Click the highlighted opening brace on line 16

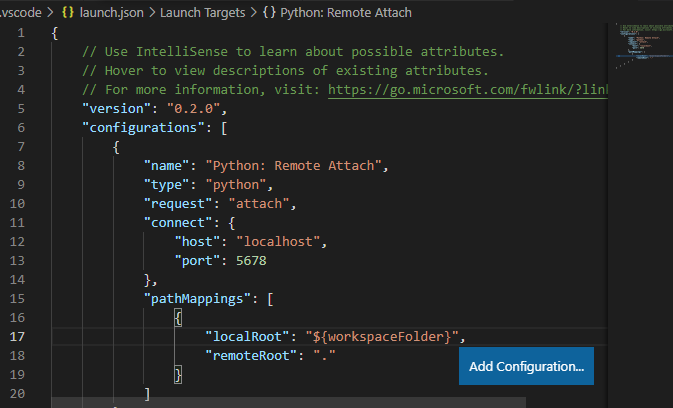click(178, 318)
